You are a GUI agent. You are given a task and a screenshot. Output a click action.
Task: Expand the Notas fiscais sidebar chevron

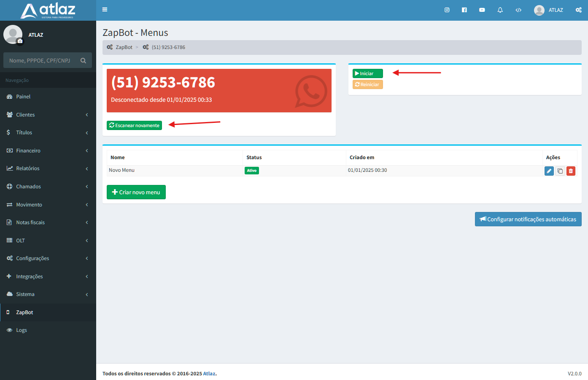click(x=87, y=223)
